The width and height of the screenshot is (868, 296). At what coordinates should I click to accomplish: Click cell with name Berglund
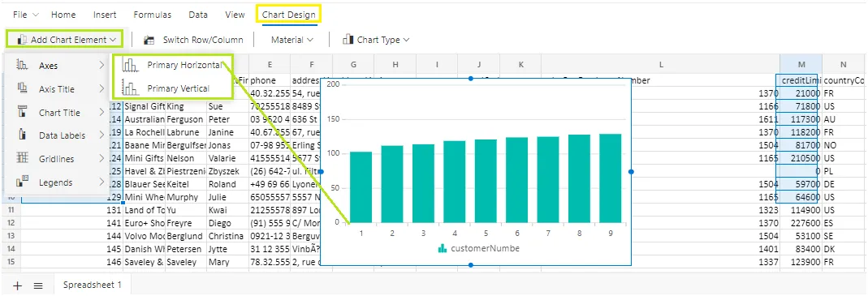[185, 236]
